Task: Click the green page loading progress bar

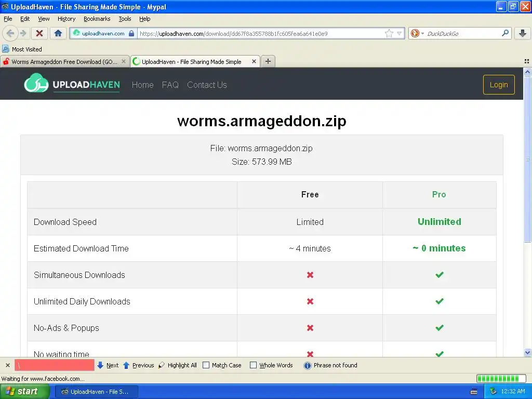Action: point(502,378)
